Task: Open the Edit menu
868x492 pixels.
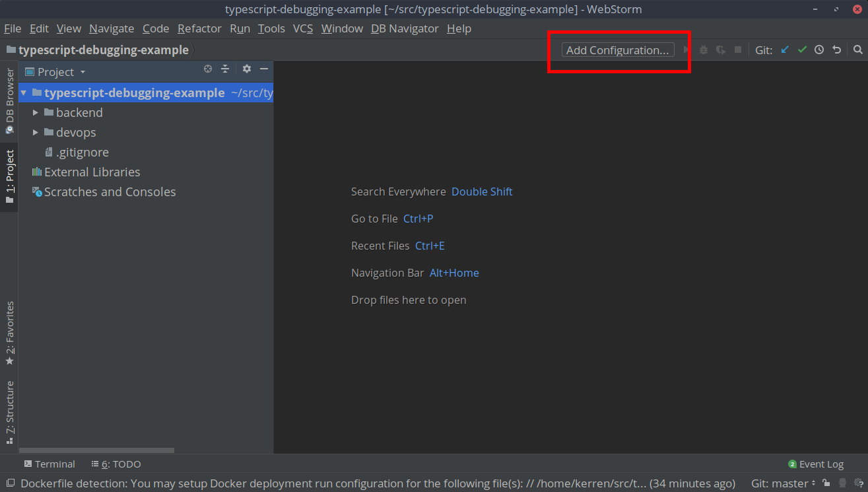Action: pyautogui.click(x=39, y=28)
